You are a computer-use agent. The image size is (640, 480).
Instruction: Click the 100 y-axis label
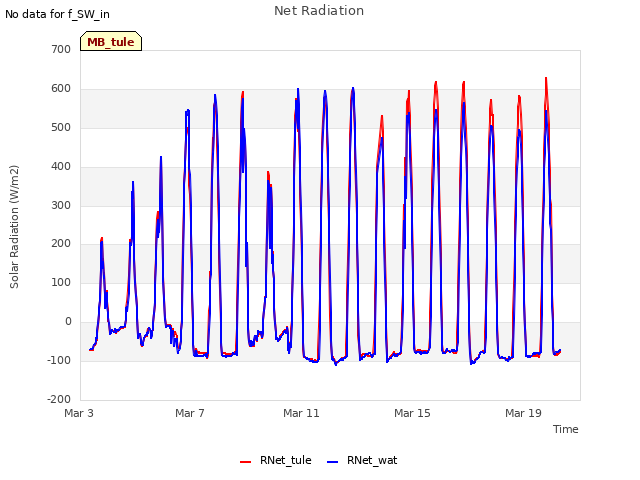pos(61,282)
